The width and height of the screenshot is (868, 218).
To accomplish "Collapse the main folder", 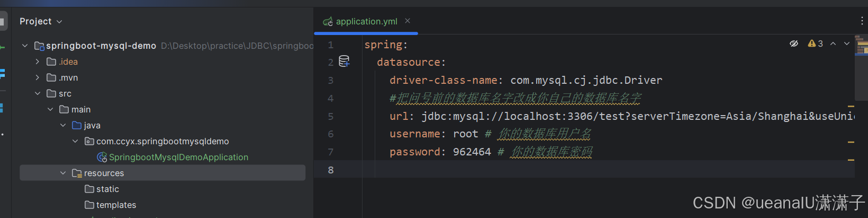I will (50, 109).
